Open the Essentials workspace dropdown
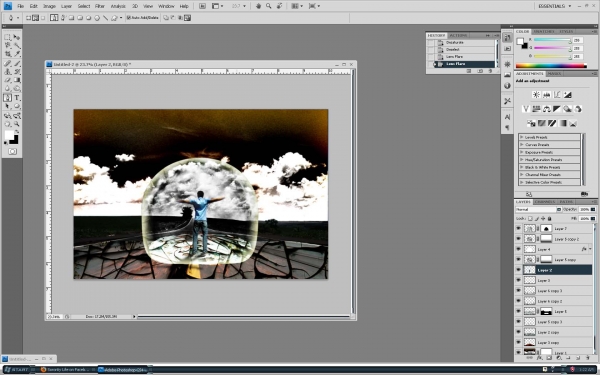Image resolution: width=600 pixels, height=375 pixels. click(x=554, y=6)
